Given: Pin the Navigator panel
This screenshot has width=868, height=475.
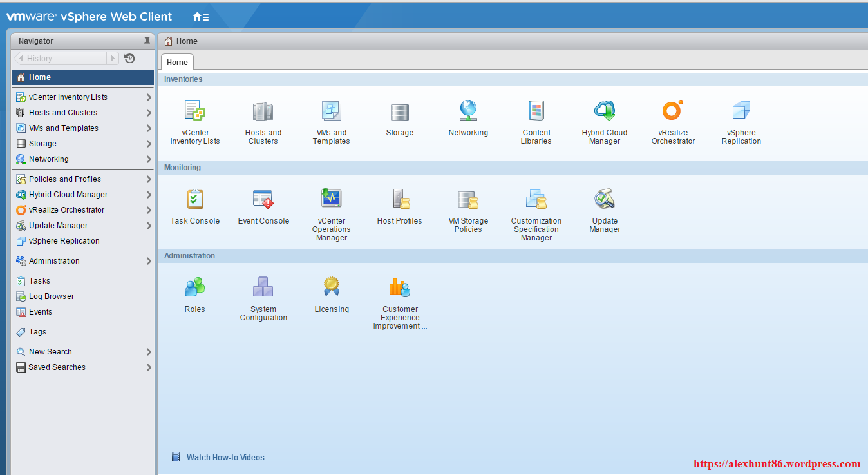Looking at the screenshot, I should 147,41.
